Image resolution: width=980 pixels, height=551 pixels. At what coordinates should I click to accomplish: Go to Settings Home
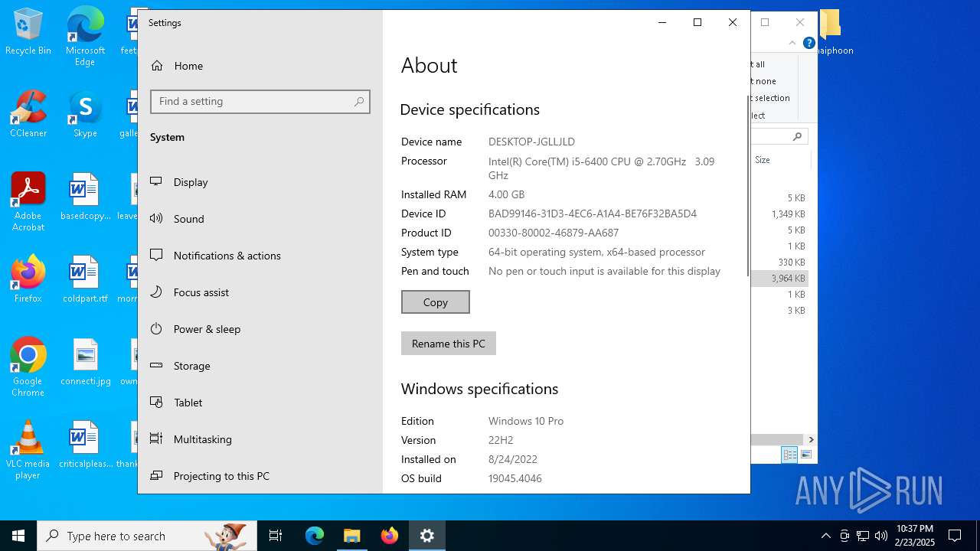[x=188, y=66]
